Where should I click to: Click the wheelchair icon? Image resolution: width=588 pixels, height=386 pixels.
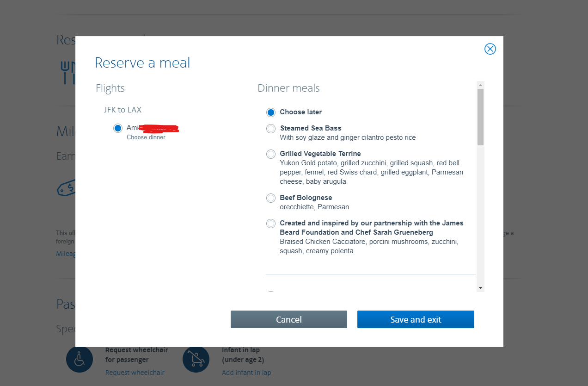(80, 359)
